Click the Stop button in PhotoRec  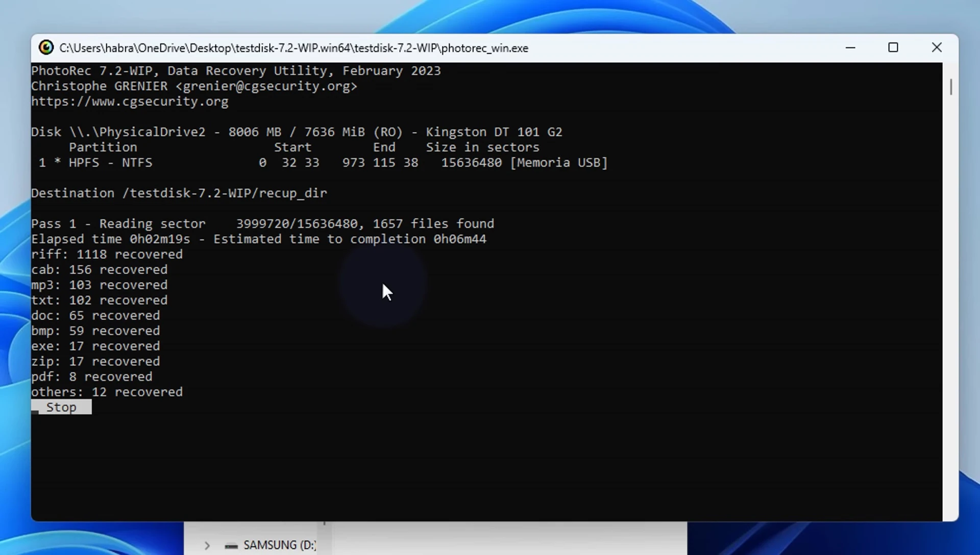(x=61, y=407)
